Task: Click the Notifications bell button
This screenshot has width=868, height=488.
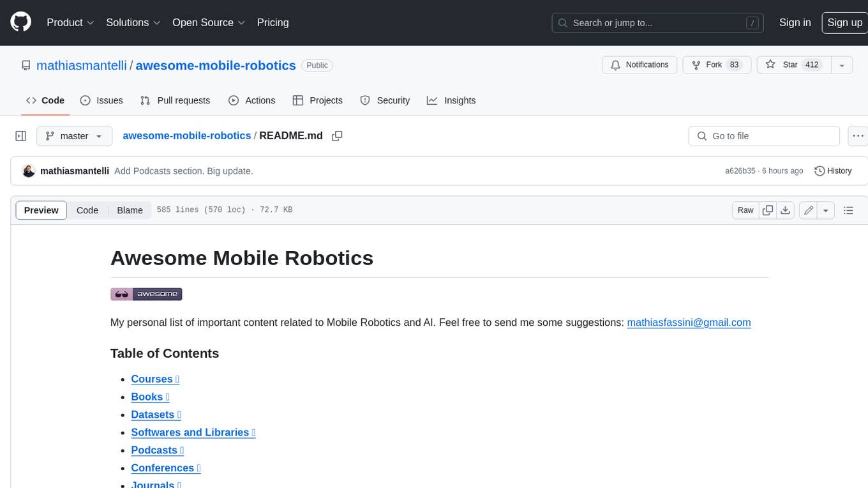Action: 640,65
